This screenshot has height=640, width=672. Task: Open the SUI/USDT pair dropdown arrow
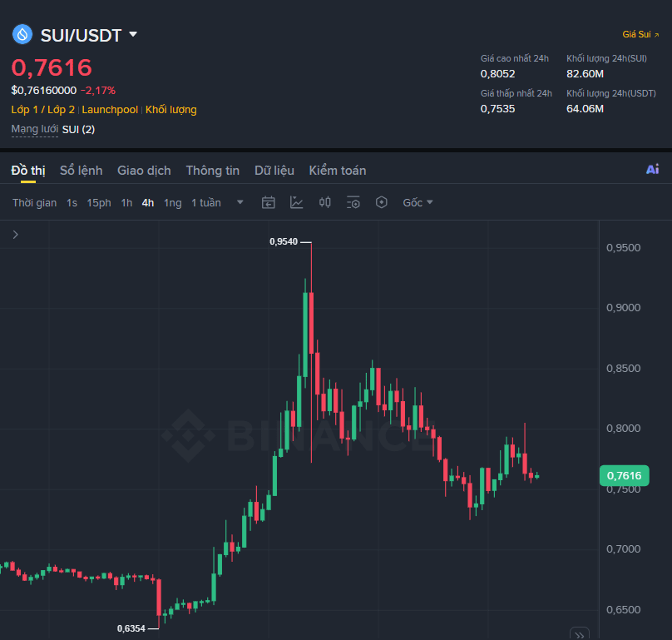(x=133, y=34)
